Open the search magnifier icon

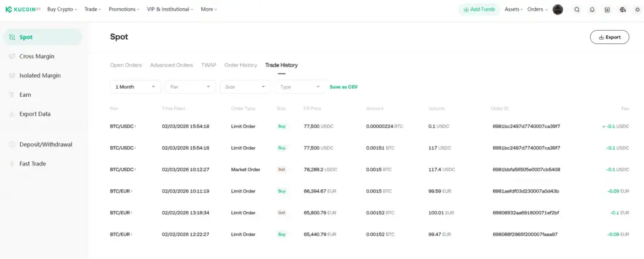[x=577, y=9]
